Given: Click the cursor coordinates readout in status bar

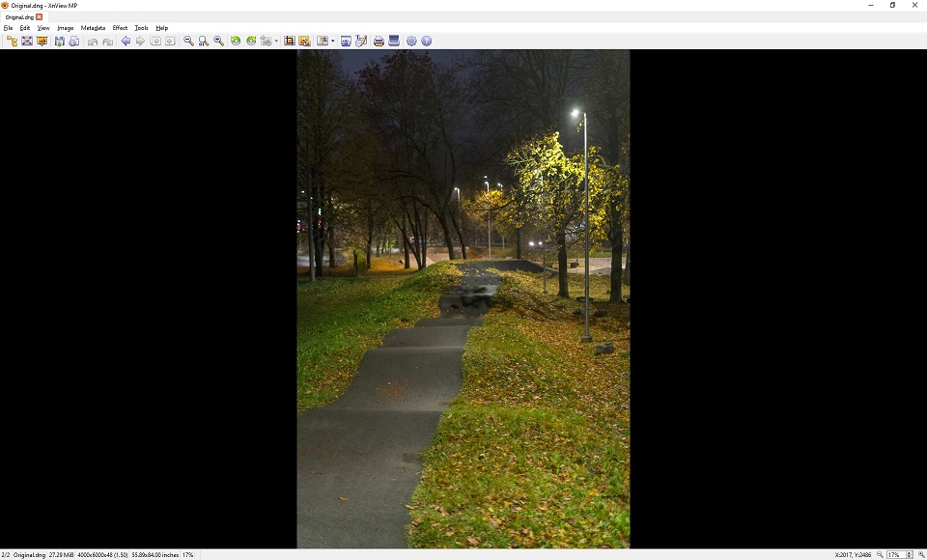Looking at the screenshot, I should (853, 555).
